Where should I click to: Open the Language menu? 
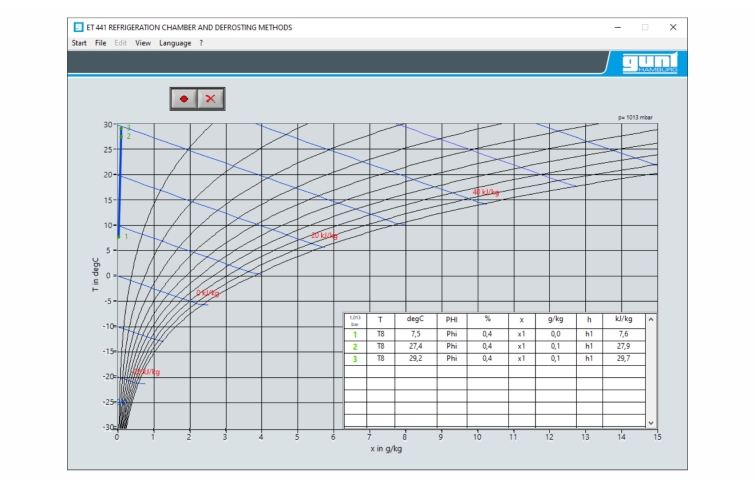175,43
